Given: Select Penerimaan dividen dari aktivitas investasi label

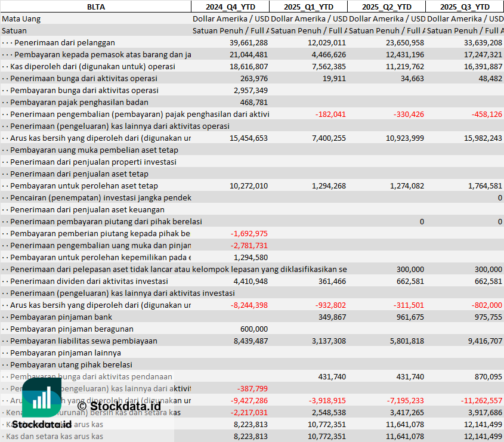Looking at the screenshot, I should click(x=85, y=281).
